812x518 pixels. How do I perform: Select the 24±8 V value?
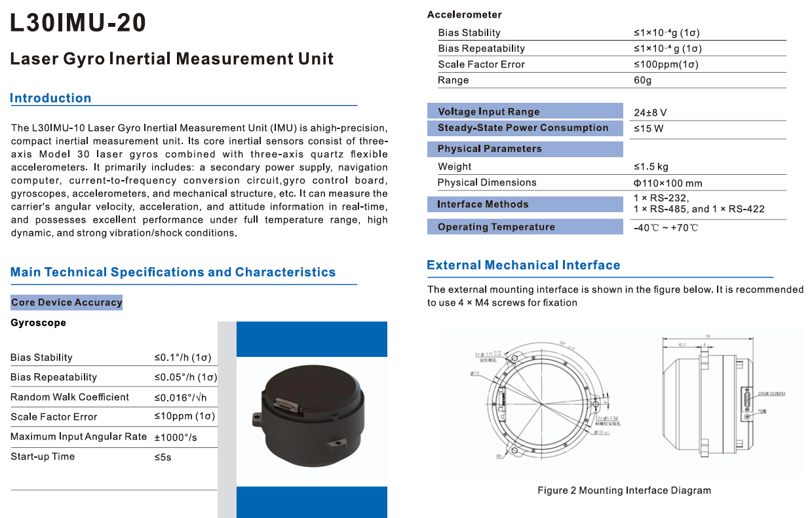(651, 113)
